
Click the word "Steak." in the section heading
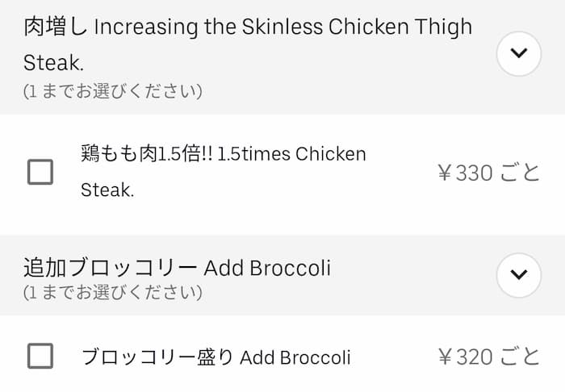click(x=53, y=61)
